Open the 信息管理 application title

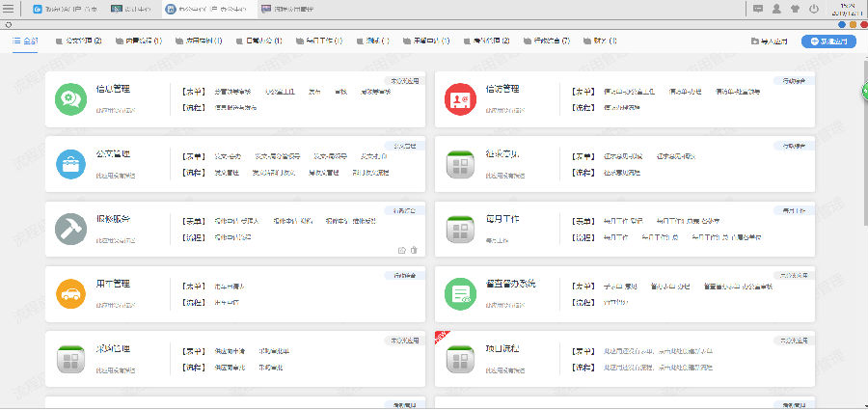coord(114,89)
